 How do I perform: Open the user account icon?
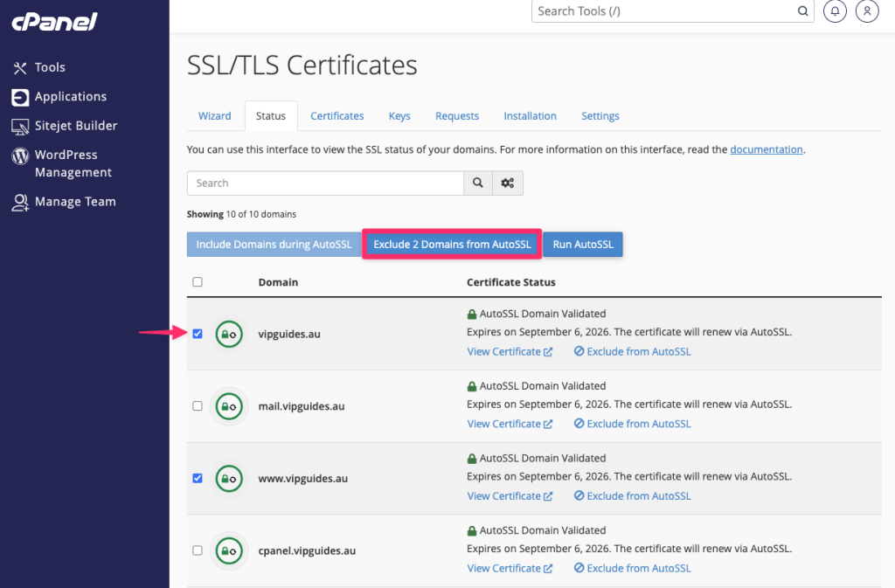click(866, 11)
